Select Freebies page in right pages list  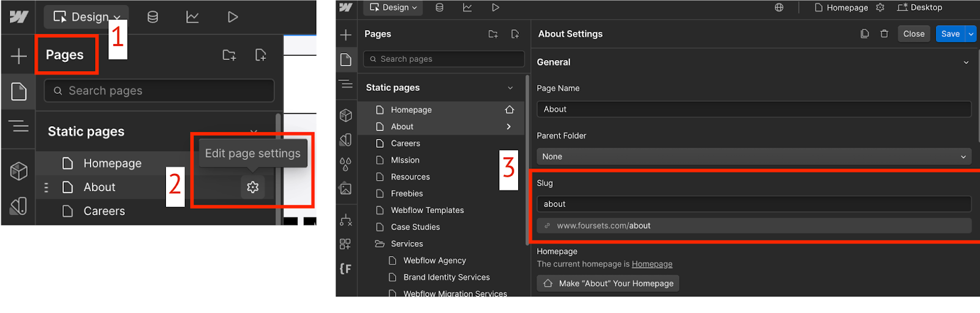tap(407, 193)
